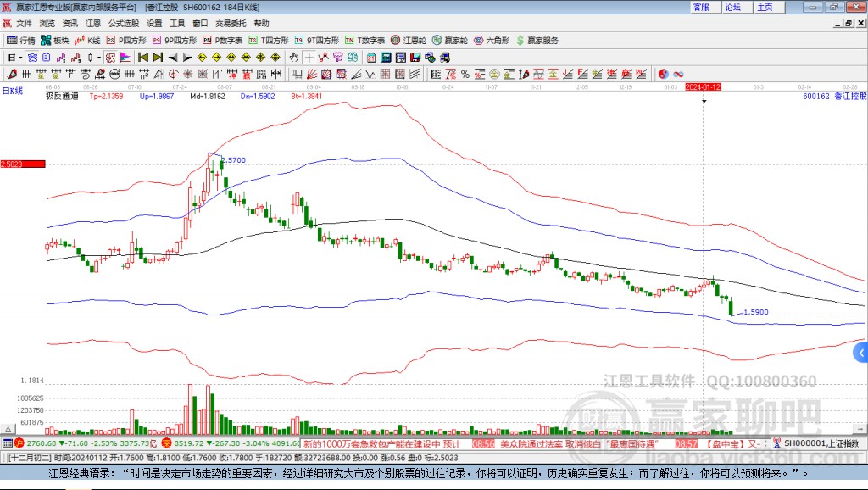
Task: Select the percent % line tool
Action: click(465, 75)
